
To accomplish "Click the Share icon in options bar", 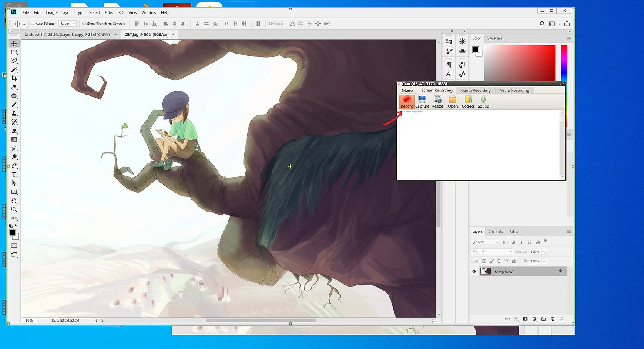I will (567, 24).
